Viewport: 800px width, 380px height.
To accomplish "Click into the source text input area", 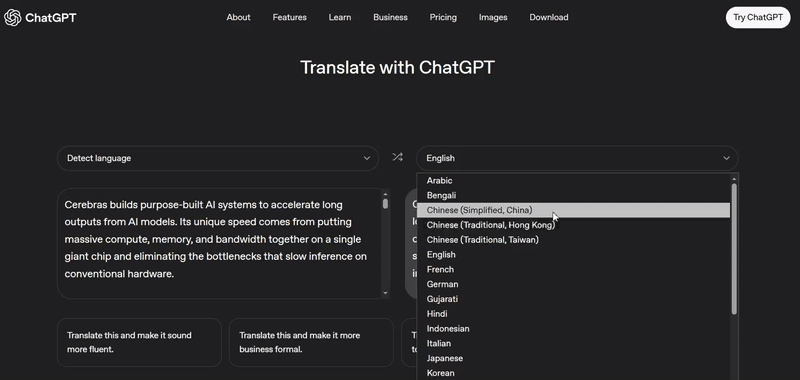I will (x=219, y=244).
